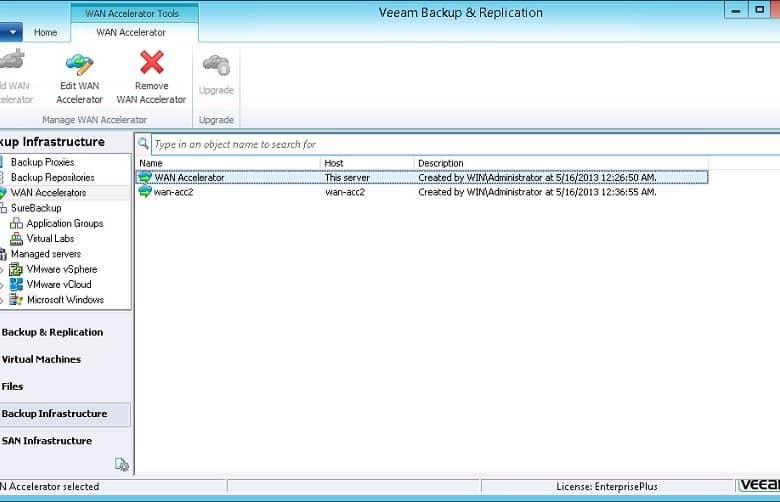Sort by the Description column header
Screen dimensions: 780x502
[x=561, y=163]
